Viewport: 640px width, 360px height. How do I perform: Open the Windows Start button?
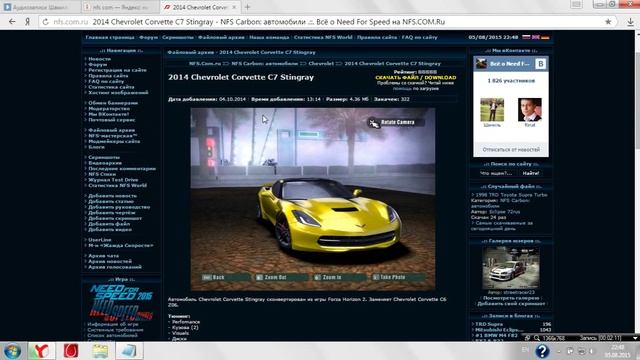[12, 351]
